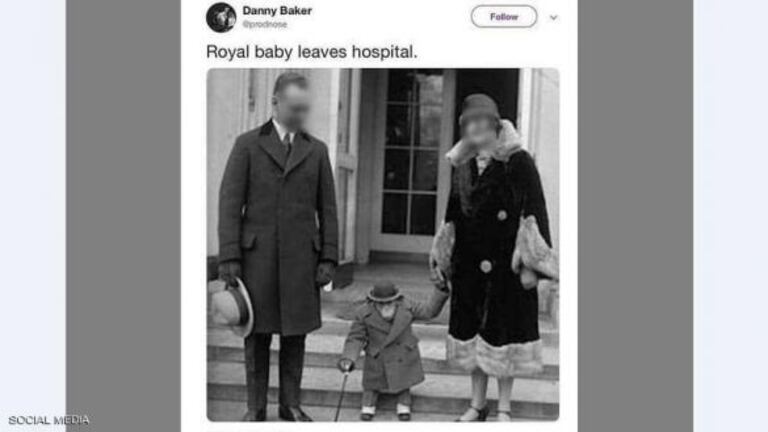Open Danny Baker's profile avatar
Viewport: 768px width, 432px height.
click(221, 17)
